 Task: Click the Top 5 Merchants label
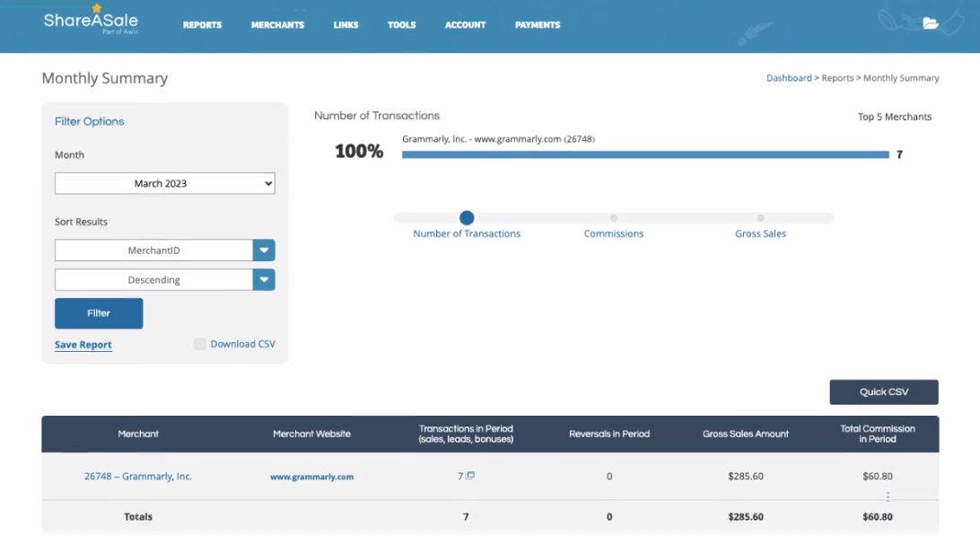point(895,117)
